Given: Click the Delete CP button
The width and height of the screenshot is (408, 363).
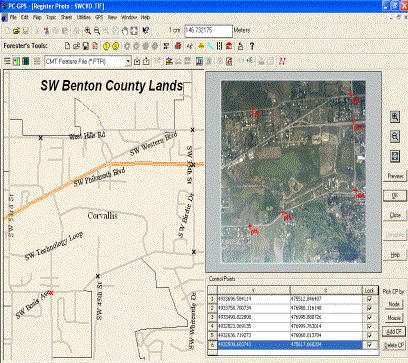Looking at the screenshot, I should [x=394, y=345].
